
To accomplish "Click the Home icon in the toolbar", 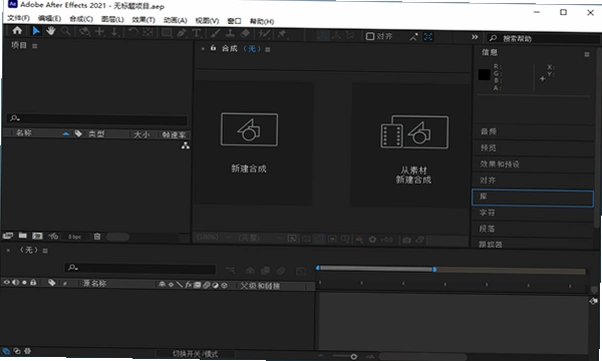I will click(17, 30).
